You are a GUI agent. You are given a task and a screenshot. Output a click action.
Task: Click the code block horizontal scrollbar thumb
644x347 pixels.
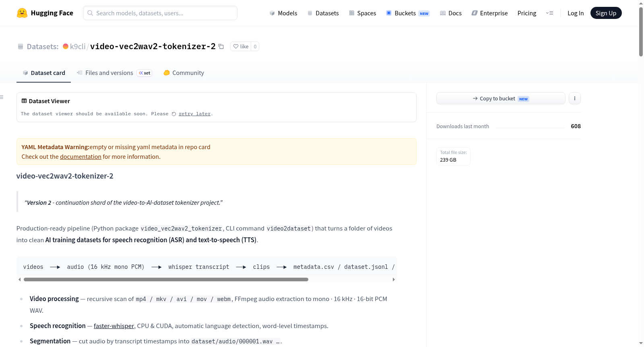click(x=166, y=279)
